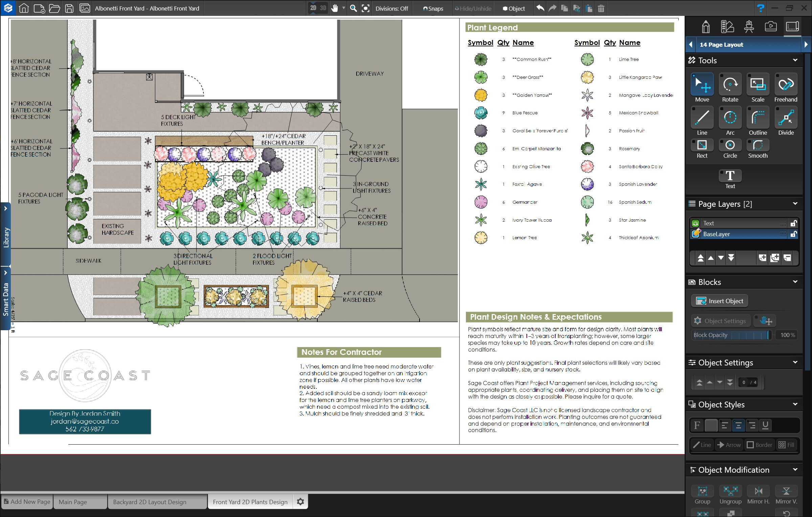812x517 pixels.
Task: Toggle the Divisions: Off setting
Action: (391, 8)
